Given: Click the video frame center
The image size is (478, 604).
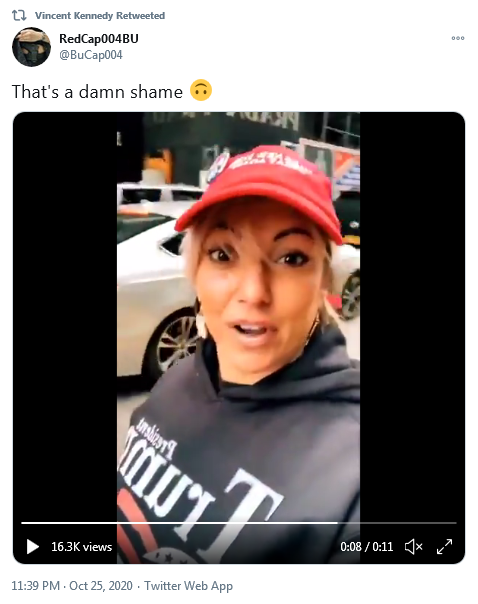Looking at the screenshot, I should tap(239, 338).
